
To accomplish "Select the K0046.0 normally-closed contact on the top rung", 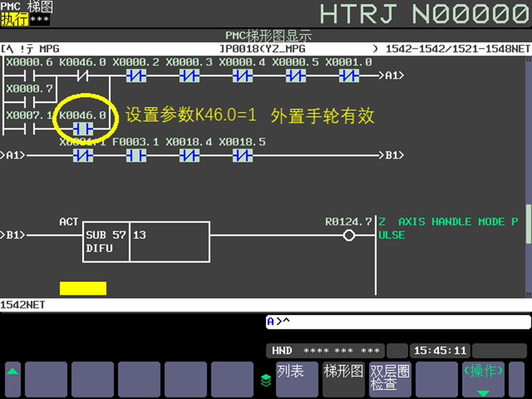I will (83, 75).
